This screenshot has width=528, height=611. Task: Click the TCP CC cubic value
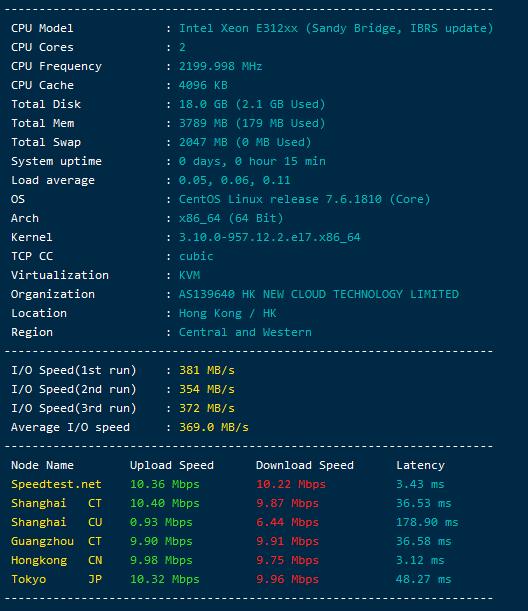196,256
